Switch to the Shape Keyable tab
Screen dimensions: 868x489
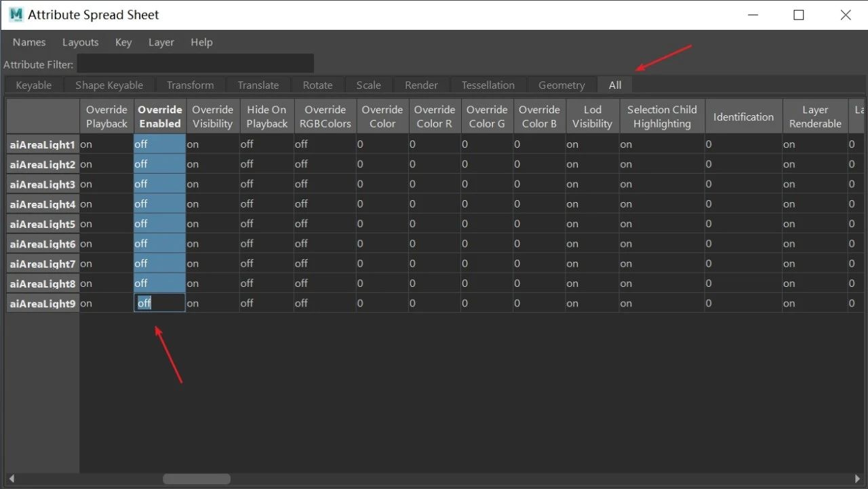tap(109, 85)
